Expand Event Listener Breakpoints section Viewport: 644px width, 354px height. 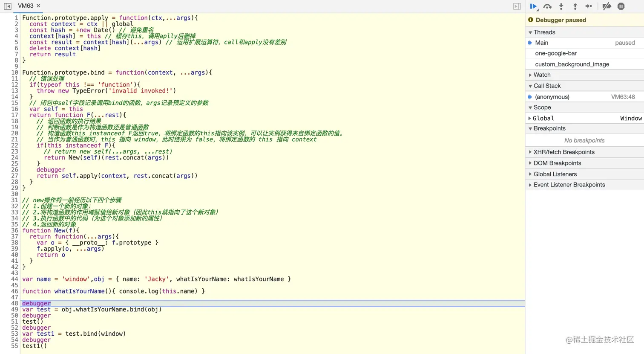[585, 185]
